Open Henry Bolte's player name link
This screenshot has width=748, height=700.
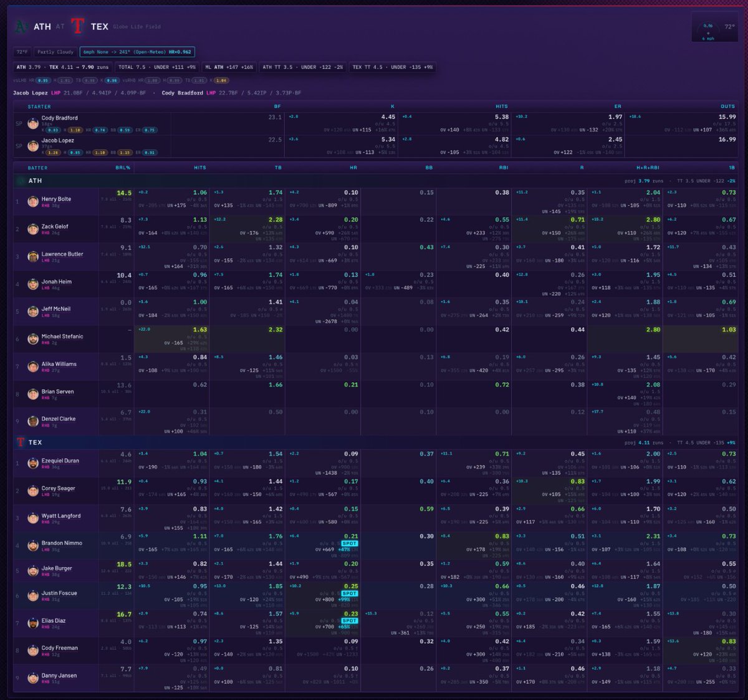[56, 199]
